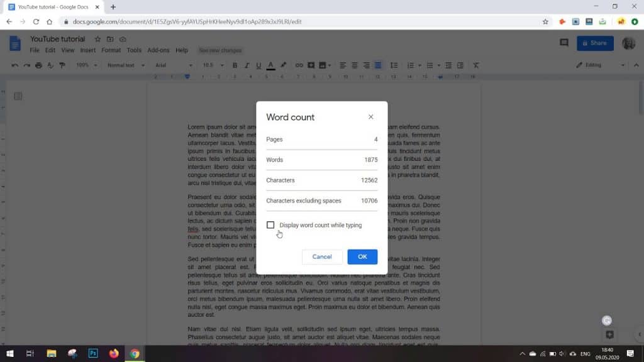The image size is (644, 362).
Task: Click the OK button
Action: pyautogui.click(x=362, y=256)
